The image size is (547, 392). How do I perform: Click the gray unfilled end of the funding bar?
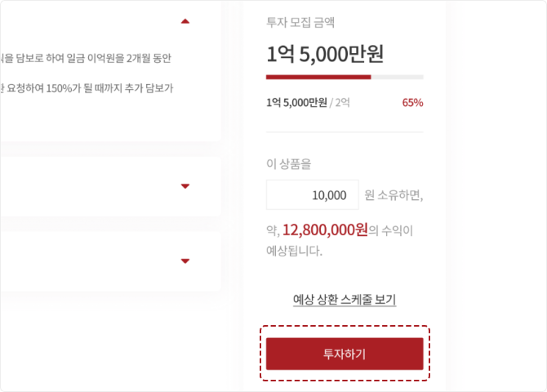tap(398, 77)
